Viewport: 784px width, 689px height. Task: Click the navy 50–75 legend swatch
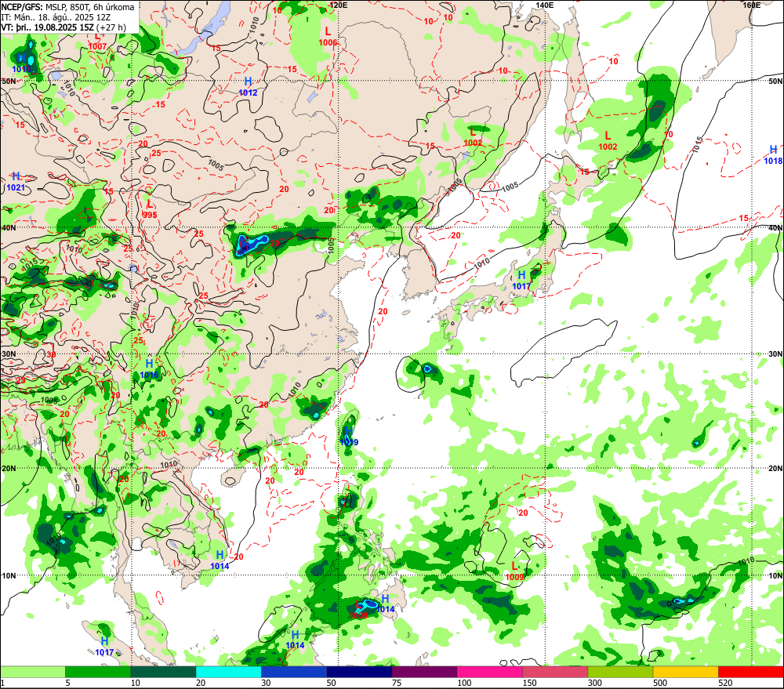tap(360, 672)
